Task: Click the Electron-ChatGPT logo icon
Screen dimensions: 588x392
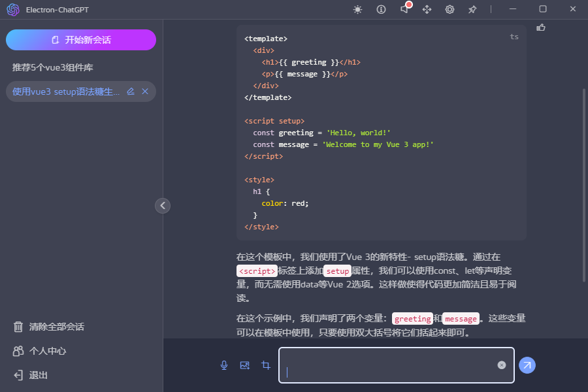Action: click(x=13, y=9)
